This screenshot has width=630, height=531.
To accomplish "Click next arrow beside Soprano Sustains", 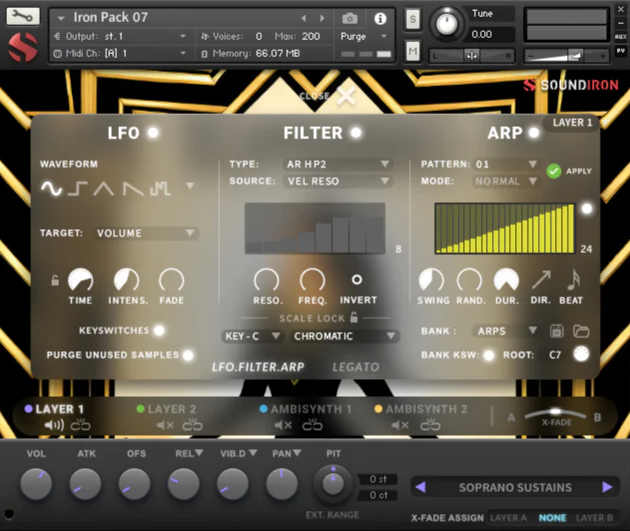I will click(x=607, y=487).
